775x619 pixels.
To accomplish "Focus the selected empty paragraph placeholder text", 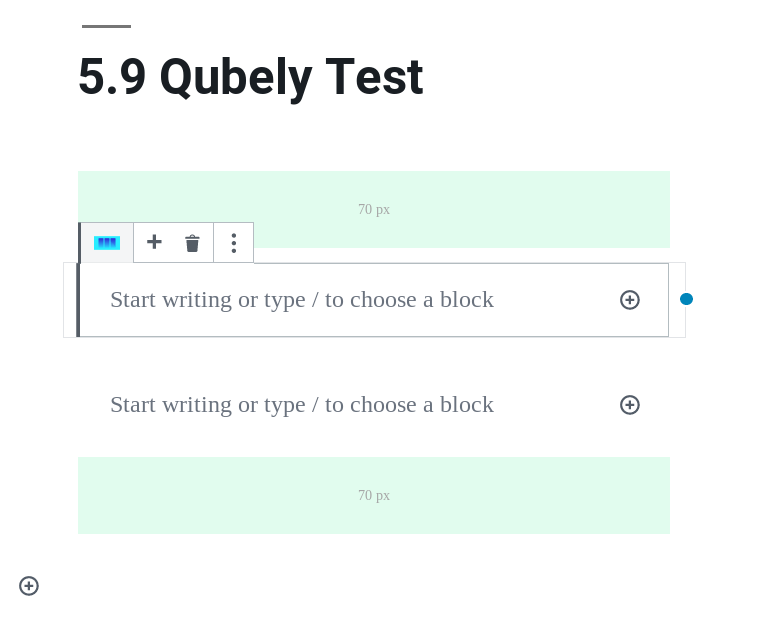I will pyautogui.click(x=301, y=300).
